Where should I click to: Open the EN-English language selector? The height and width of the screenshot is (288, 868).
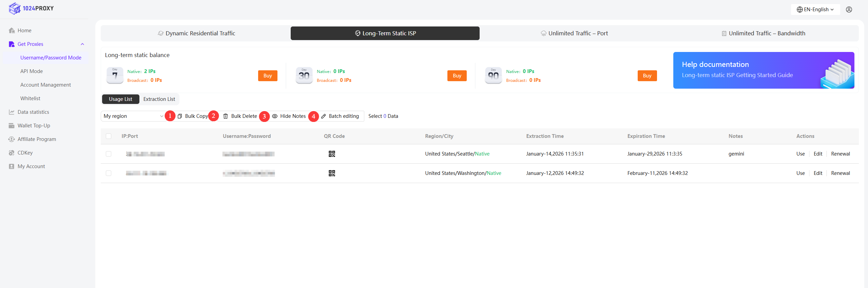tap(815, 10)
